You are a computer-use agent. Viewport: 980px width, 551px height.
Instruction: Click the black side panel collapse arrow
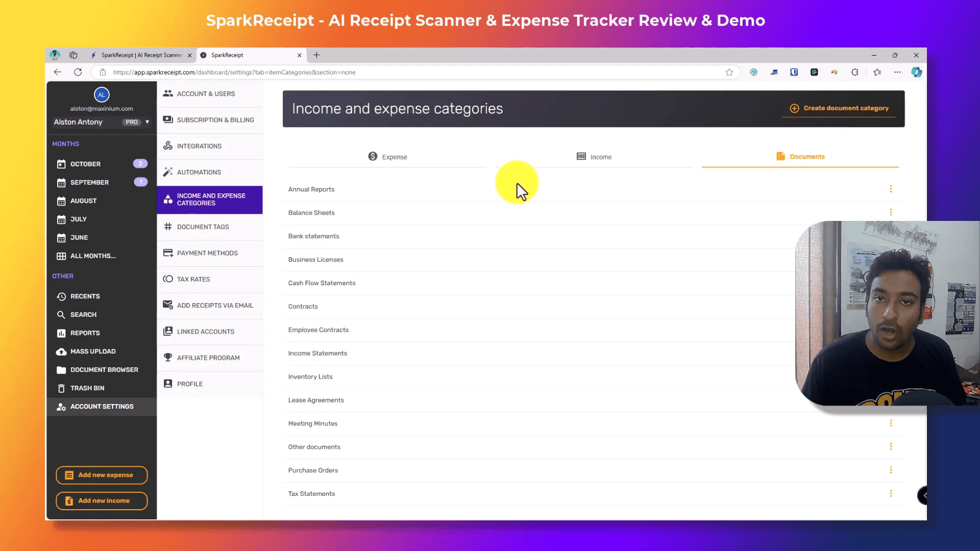click(922, 495)
